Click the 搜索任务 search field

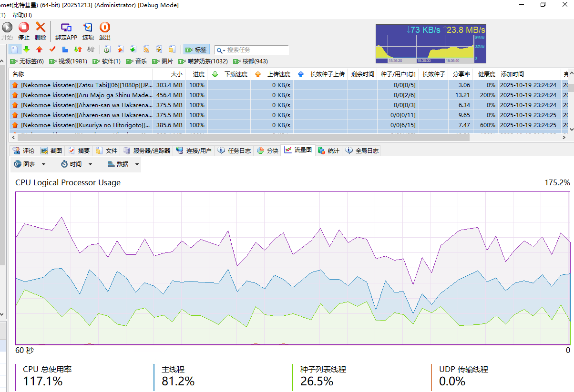point(256,50)
